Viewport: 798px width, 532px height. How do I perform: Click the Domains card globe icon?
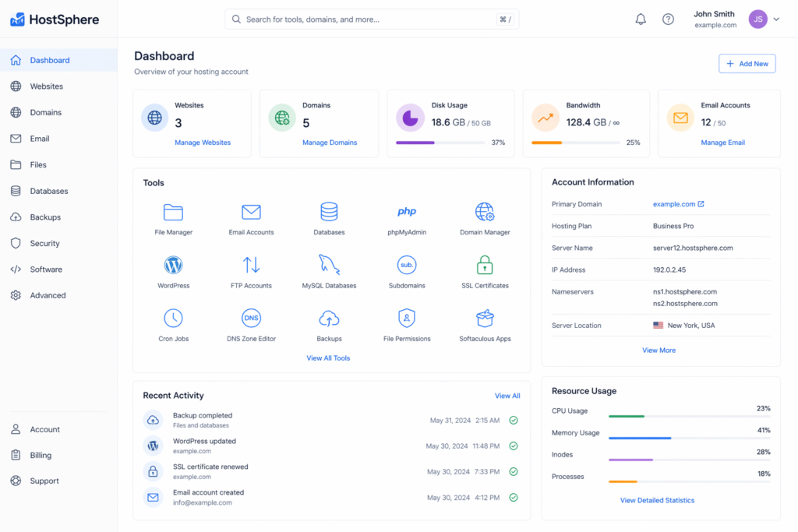(x=282, y=118)
